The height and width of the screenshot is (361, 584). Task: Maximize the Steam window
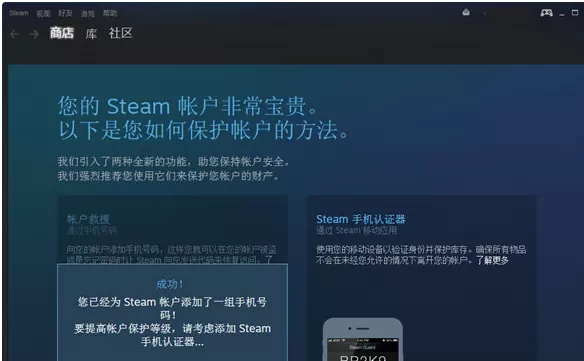575,13
